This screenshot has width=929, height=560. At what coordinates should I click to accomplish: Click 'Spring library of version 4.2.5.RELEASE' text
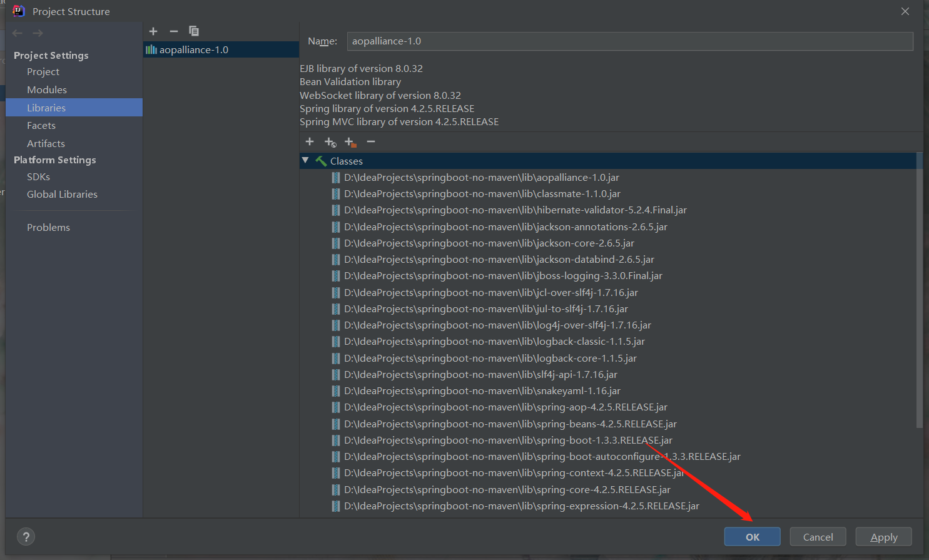(387, 109)
